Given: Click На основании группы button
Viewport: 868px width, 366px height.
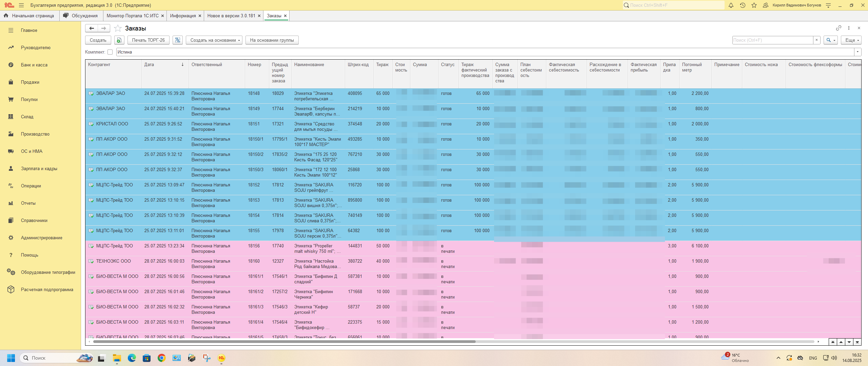Looking at the screenshot, I should 272,40.
